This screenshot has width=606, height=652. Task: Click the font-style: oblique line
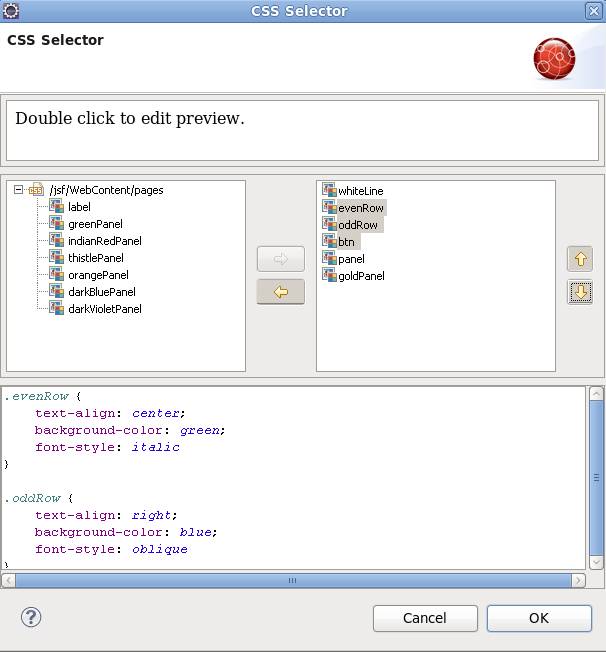click(x=111, y=549)
